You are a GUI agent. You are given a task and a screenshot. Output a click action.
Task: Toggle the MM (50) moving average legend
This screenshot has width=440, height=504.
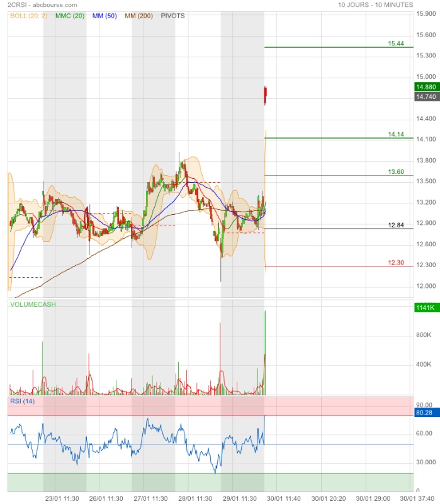point(106,15)
